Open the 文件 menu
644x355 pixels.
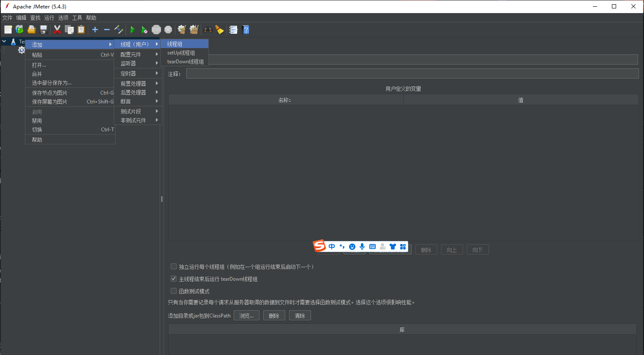(8, 18)
